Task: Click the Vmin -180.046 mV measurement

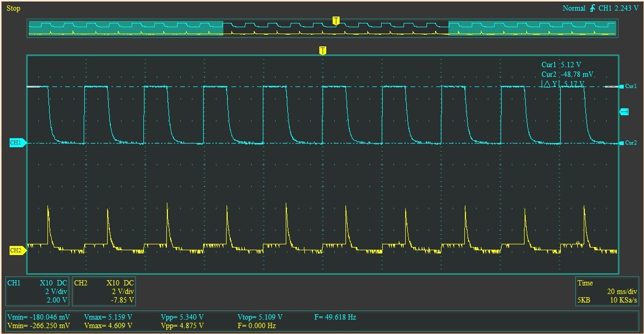Action: pos(38,317)
